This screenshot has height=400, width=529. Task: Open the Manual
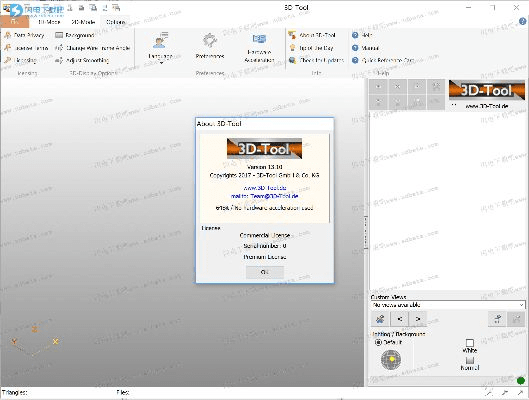point(365,48)
